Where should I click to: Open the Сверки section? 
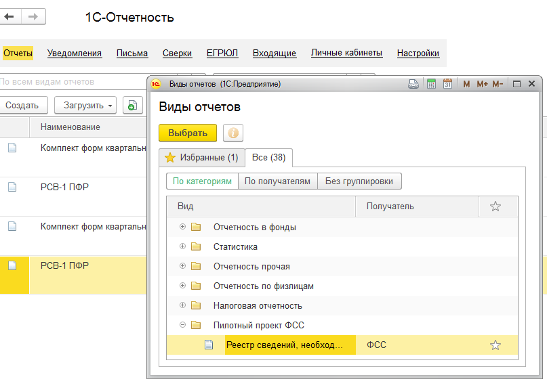[177, 53]
